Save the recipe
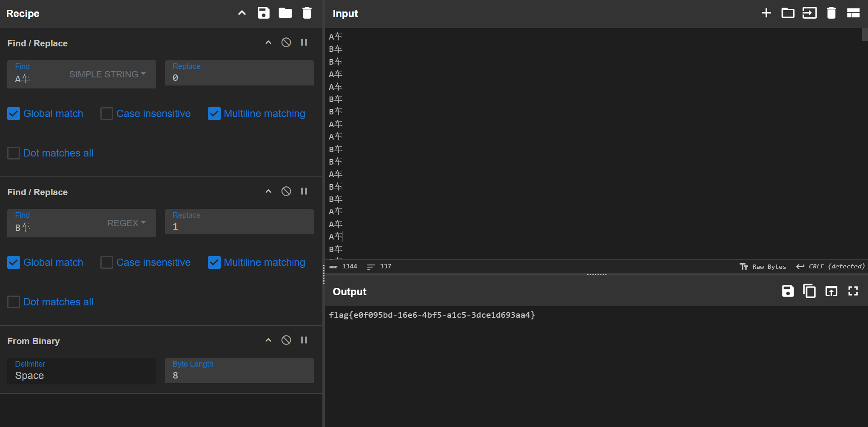The image size is (868, 427). point(264,13)
